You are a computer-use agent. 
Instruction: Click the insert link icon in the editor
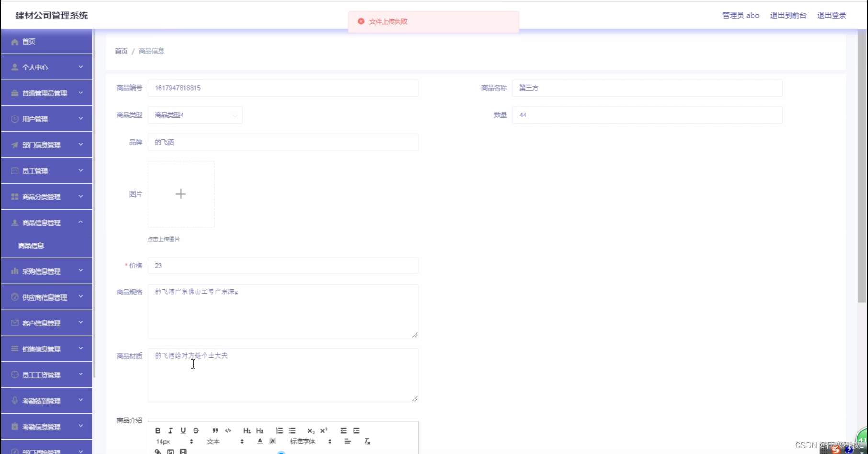[x=158, y=451]
